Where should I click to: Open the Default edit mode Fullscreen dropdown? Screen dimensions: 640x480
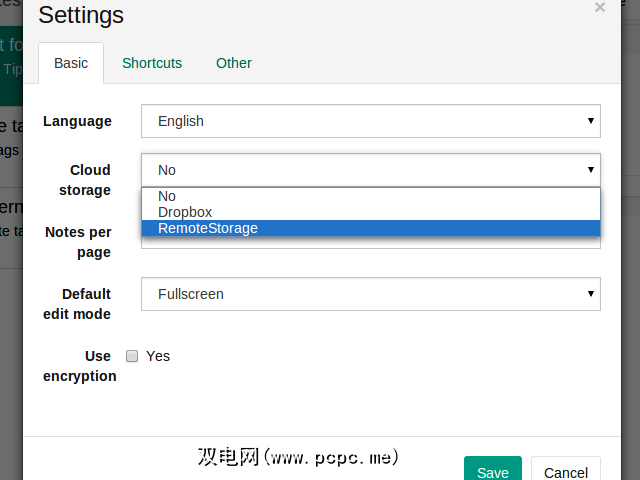371,294
